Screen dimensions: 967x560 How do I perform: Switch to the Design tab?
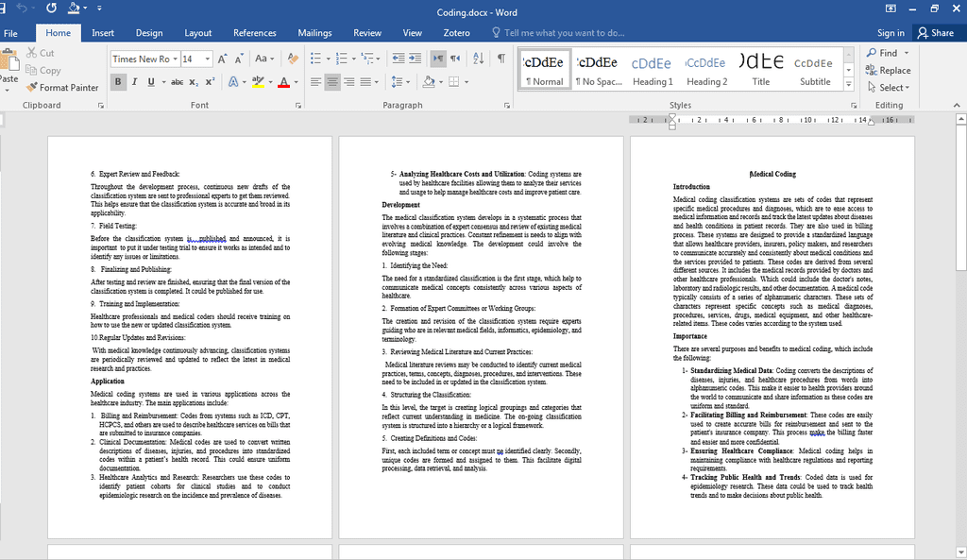pos(149,33)
